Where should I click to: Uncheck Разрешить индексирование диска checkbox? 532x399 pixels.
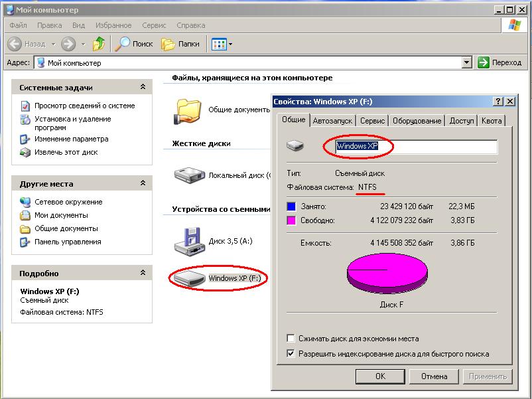[x=291, y=353]
